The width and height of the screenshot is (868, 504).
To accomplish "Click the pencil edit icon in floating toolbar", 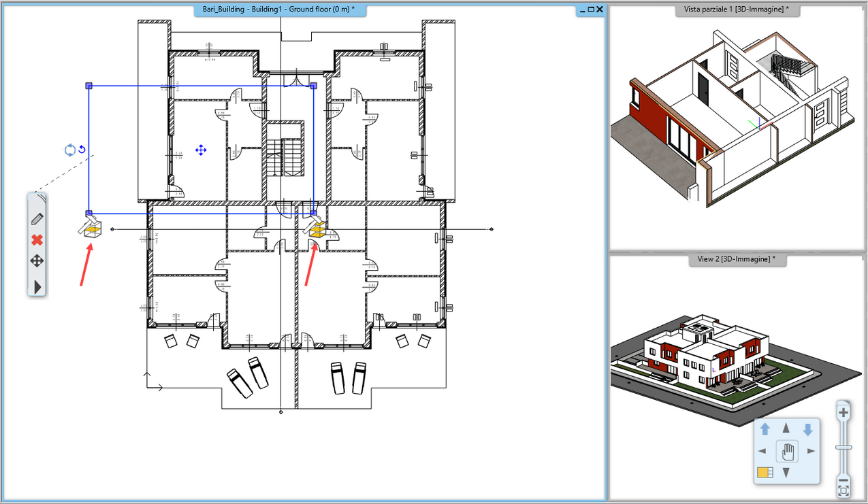I will [37, 219].
